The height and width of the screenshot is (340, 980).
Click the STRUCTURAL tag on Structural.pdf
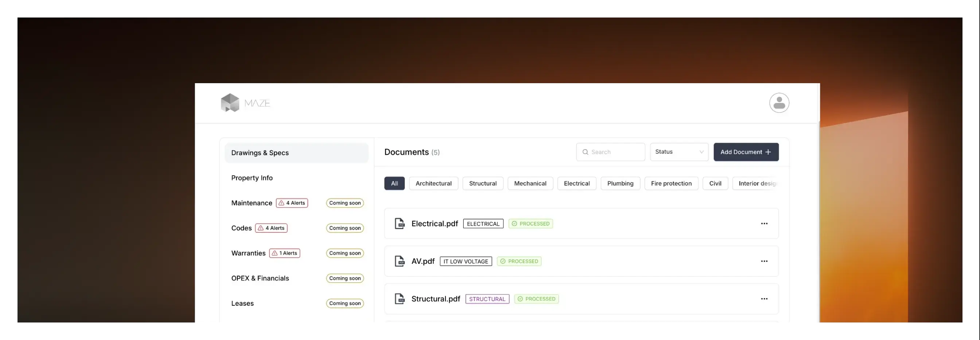click(487, 299)
